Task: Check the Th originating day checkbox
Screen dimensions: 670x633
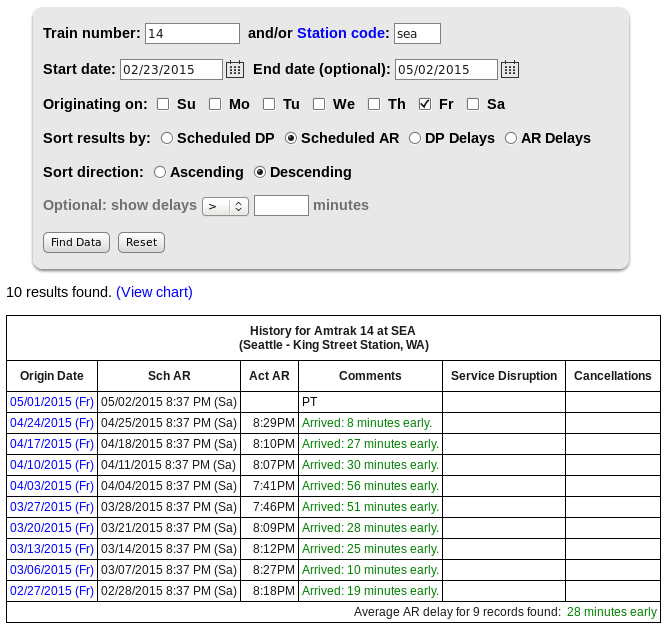Action: (x=374, y=104)
